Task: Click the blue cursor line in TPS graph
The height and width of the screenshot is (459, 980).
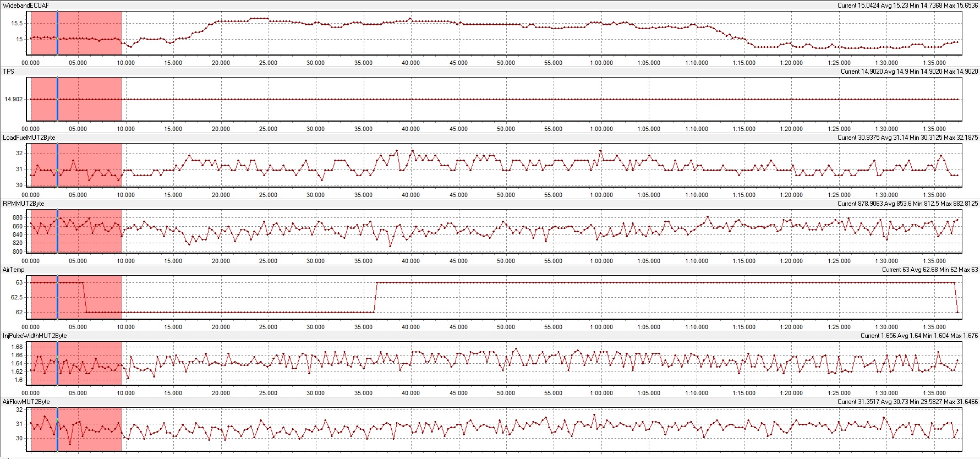Action: click(x=57, y=99)
